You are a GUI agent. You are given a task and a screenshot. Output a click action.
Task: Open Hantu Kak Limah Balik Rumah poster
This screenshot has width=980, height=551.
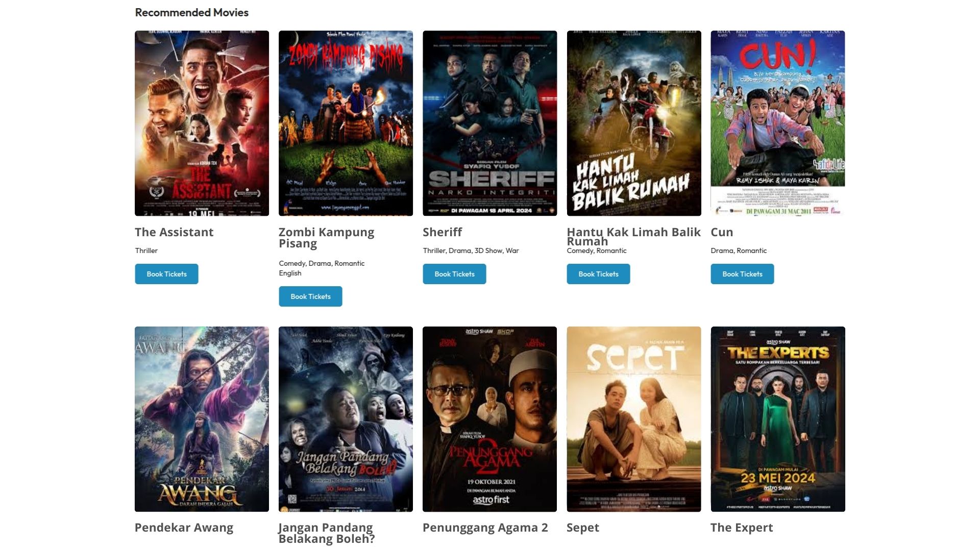click(633, 123)
